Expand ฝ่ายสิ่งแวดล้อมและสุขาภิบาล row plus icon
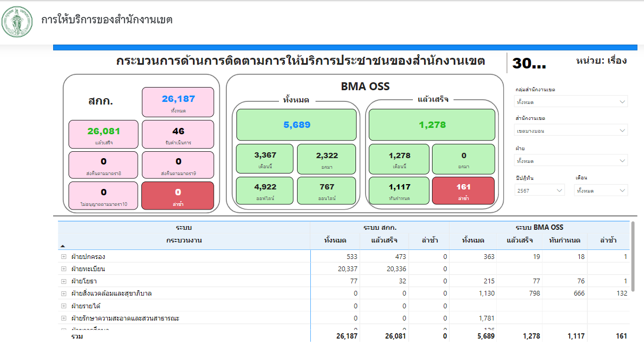The height and width of the screenshot is (346, 644). (x=64, y=293)
